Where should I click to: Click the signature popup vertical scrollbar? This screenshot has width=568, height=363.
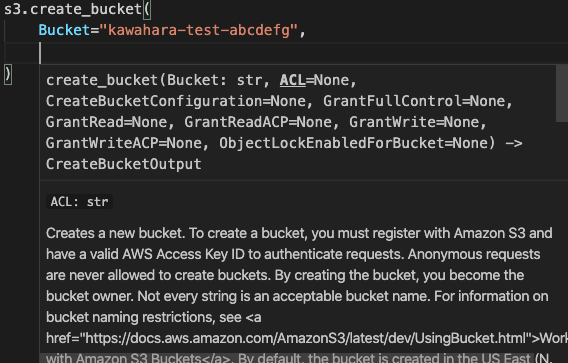pyautogui.click(x=562, y=93)
